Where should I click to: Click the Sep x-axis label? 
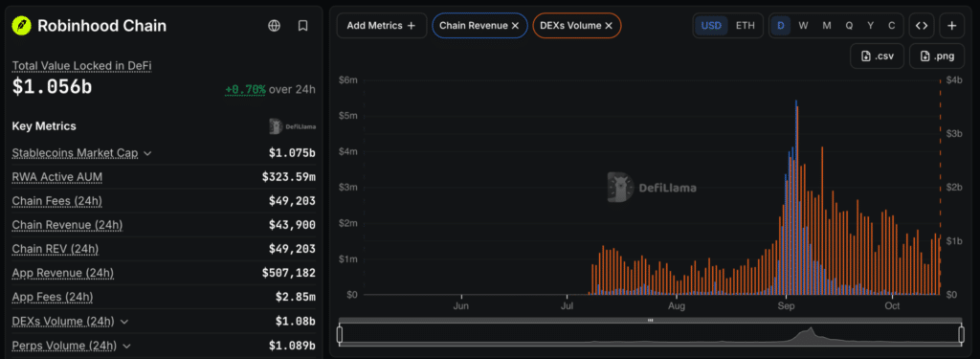(x=786, y=305)
